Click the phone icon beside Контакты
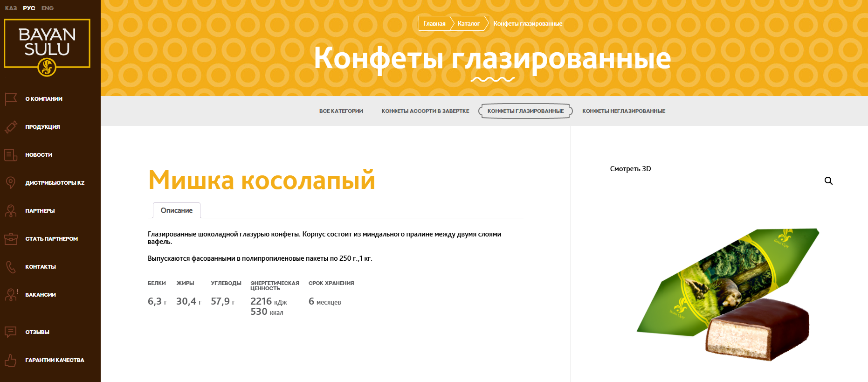This screenshot has width=868, height=382. (11, 267)
